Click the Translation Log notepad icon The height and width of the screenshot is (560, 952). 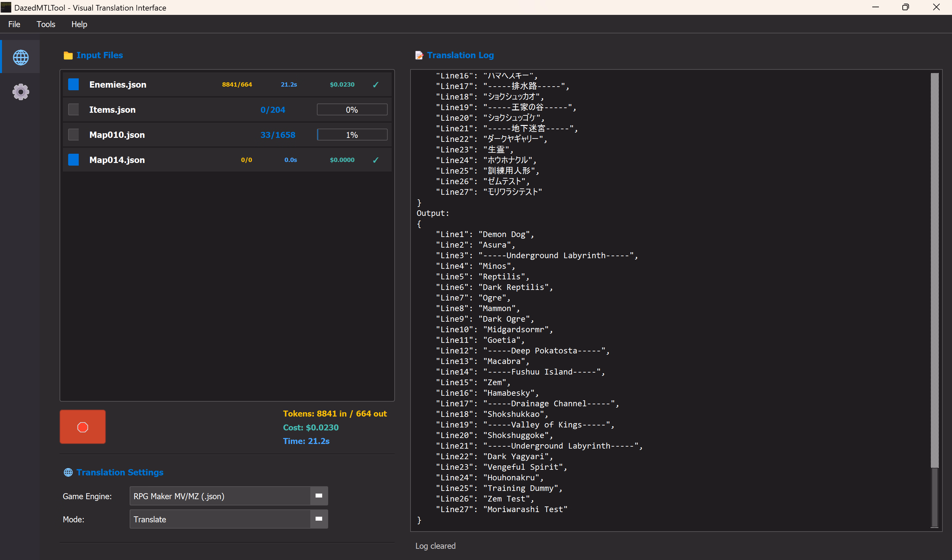click(419, 56)
